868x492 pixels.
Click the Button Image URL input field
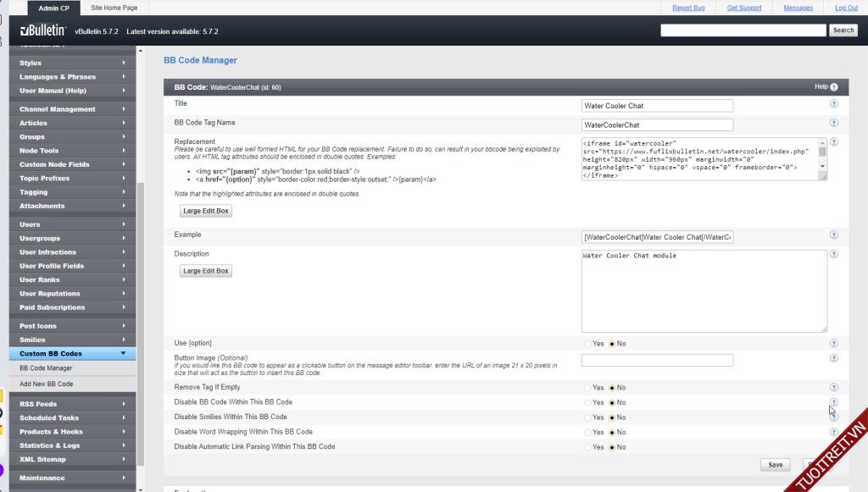click(657, 360)
